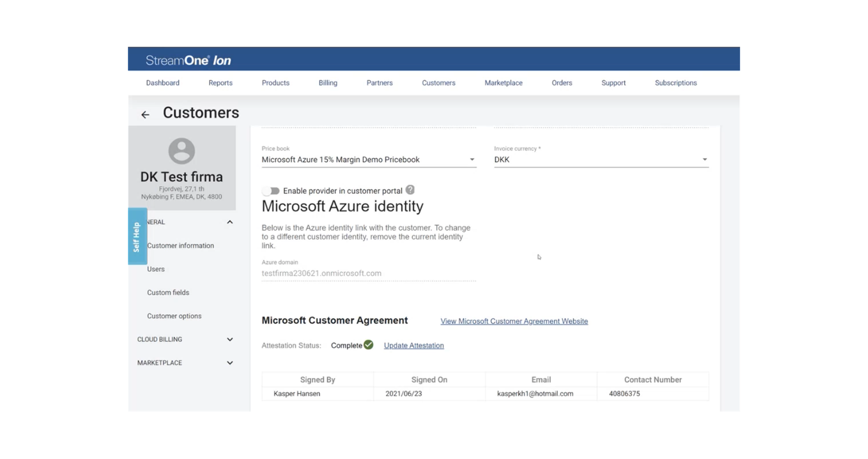Click View Microsoft Customer Agreement Website link
This screenshot has height=459, width=868.
tap(514, 321)
